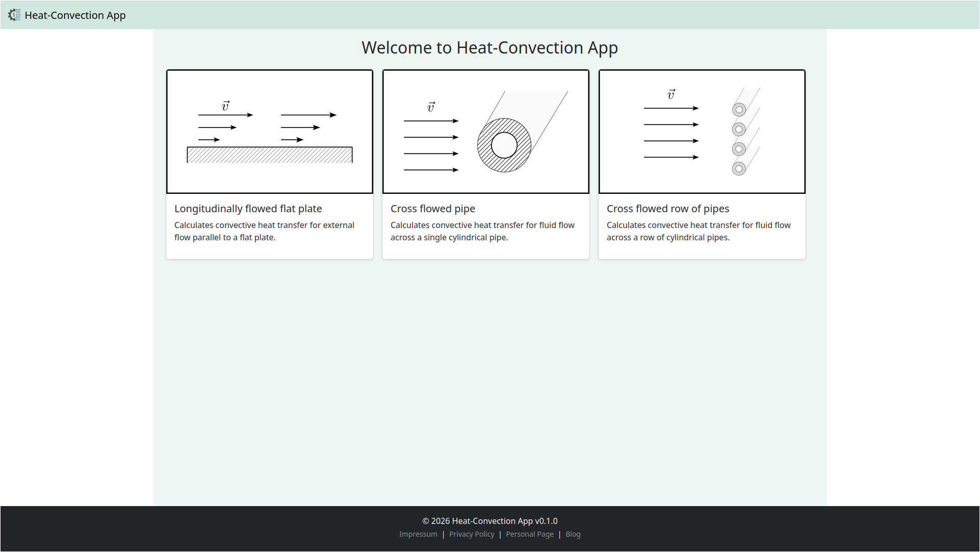Click the flat plate description 'Calculates convective heat transfer for external flow parallel to a flat plate.'

click(x=264, y=231)
